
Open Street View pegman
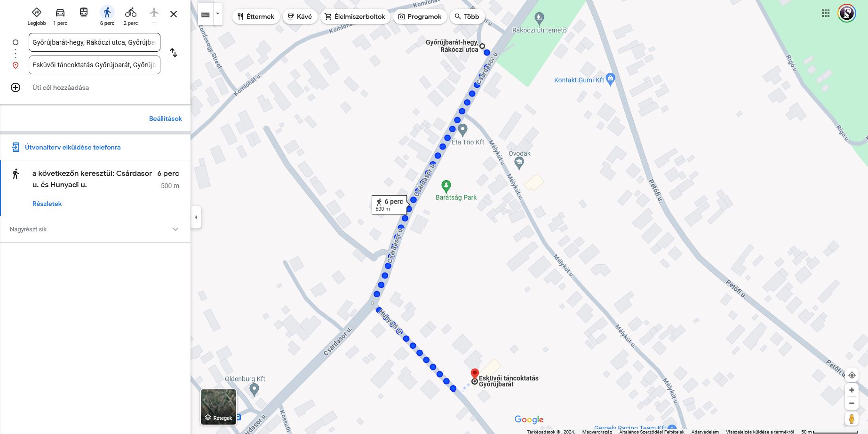click(x=852, y=418)
